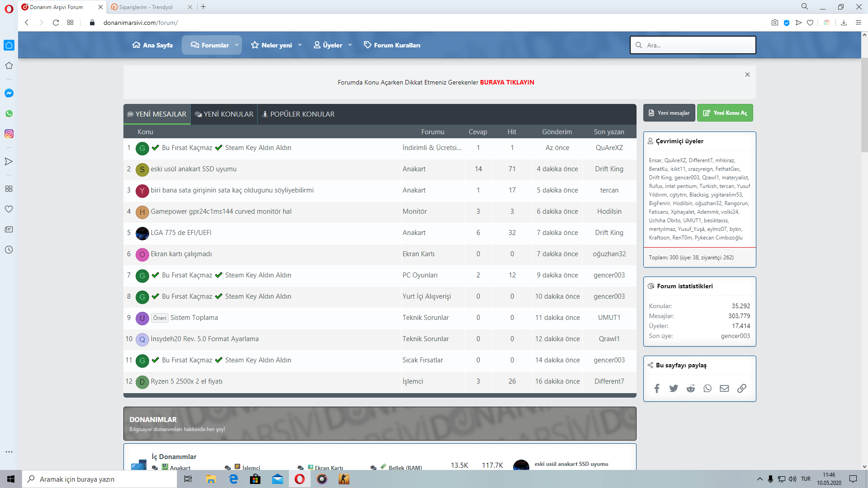Open Instagram in Opera sidebar

click(9, 134)
